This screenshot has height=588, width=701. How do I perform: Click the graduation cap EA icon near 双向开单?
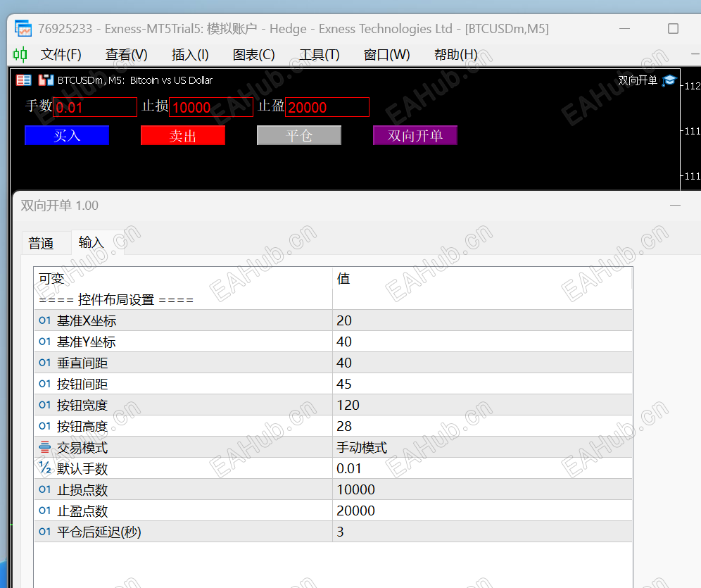[670, 80]
